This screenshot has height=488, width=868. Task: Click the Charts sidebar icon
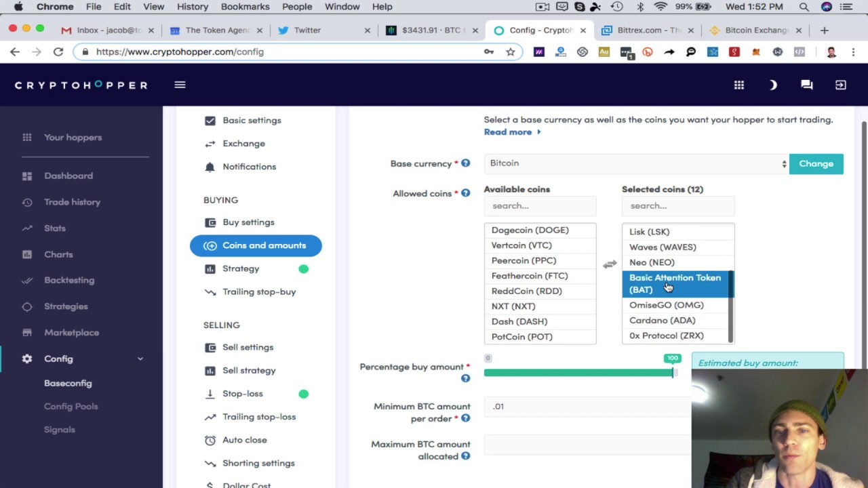click(27, 254)
